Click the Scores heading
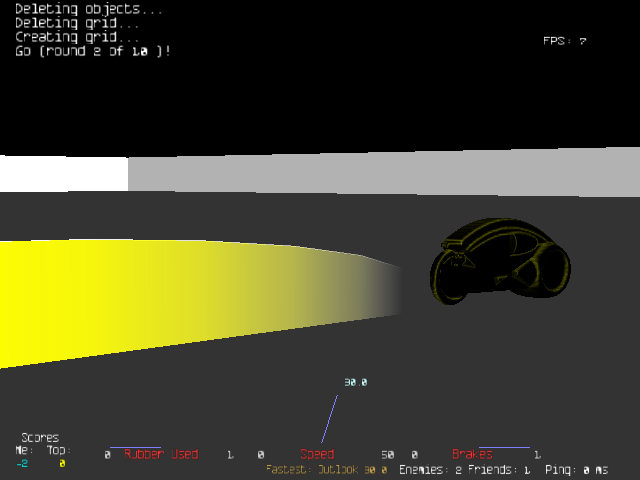Screen dimensions: 640x480 pyautogui.click(x=40, y=438)
